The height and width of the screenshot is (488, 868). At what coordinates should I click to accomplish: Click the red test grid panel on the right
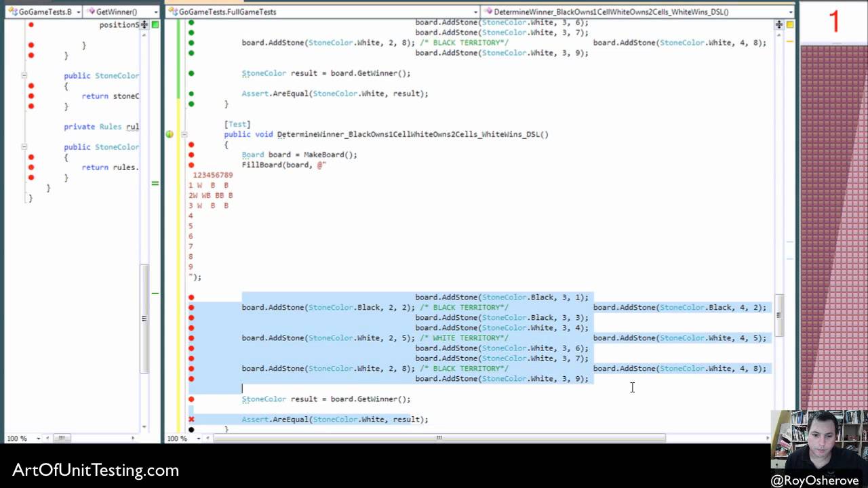[x=834, y=227]
